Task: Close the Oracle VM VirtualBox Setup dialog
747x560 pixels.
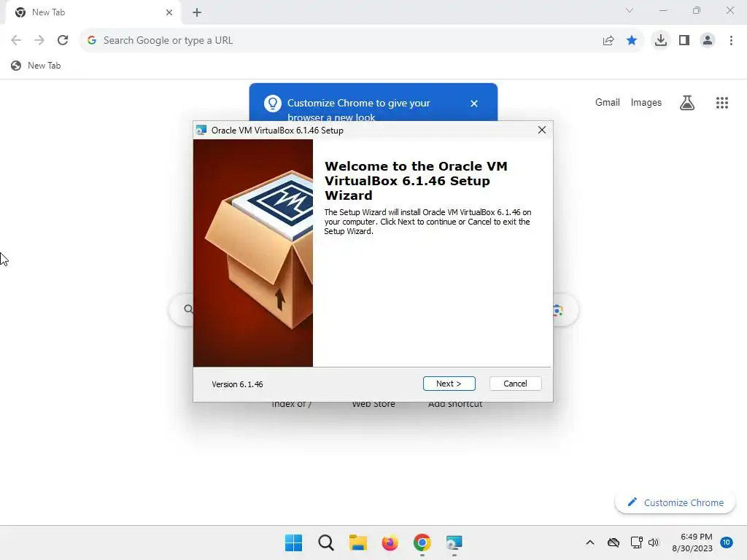Action: tap(542, 130)
